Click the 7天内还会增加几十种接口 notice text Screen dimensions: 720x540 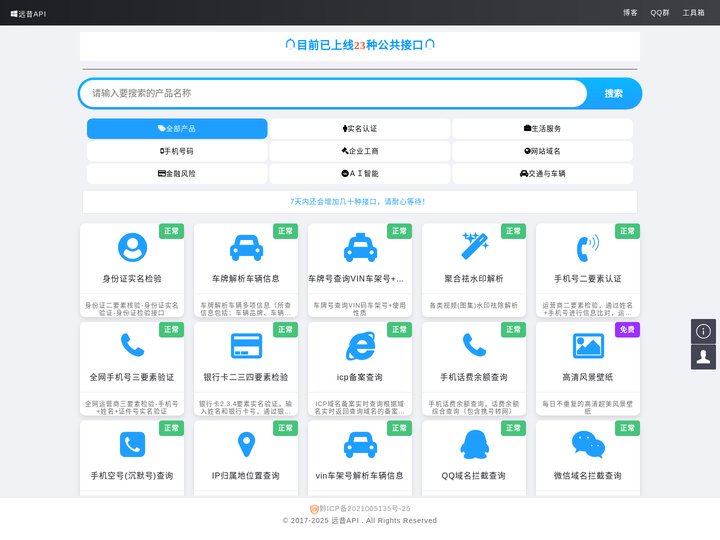tap(357, 202)
